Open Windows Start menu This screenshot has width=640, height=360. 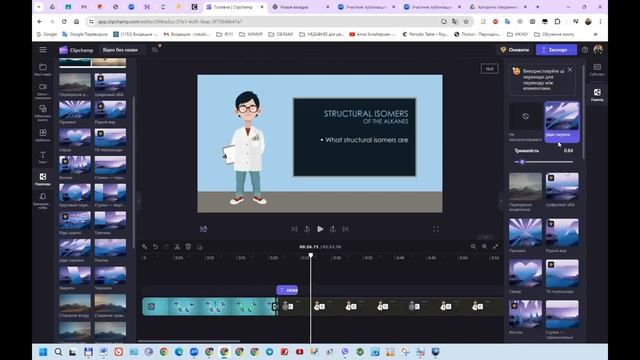pos(43,352)
